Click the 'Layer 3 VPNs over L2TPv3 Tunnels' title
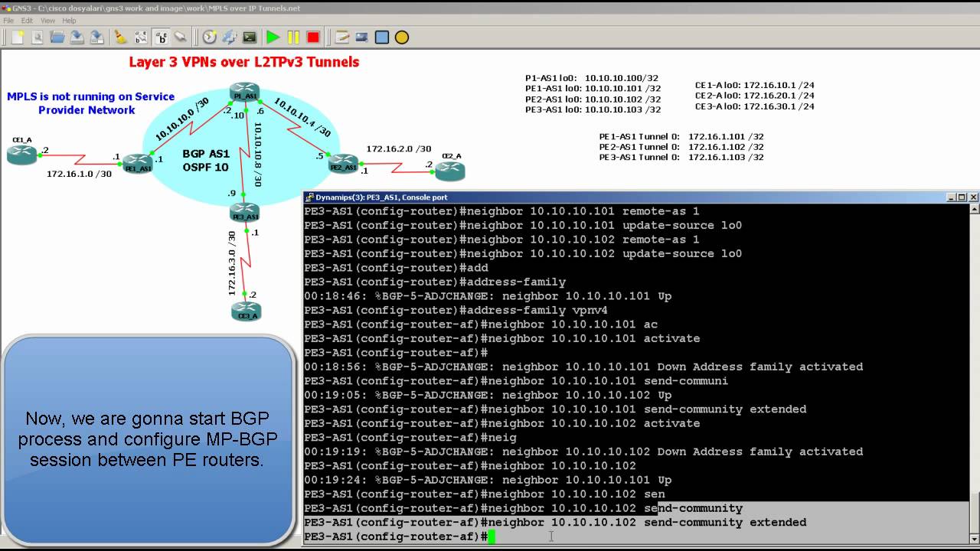Screen dimensions: 980x551 coord(243,62)
